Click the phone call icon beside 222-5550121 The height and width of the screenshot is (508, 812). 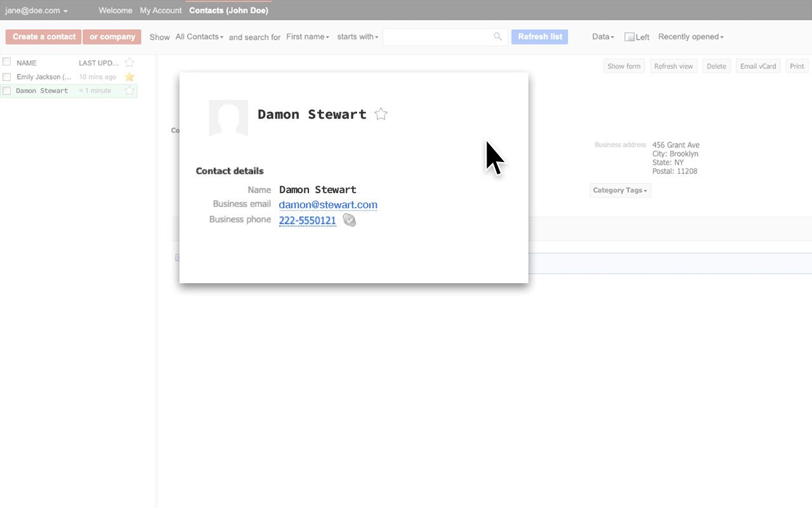coord(349,220)
